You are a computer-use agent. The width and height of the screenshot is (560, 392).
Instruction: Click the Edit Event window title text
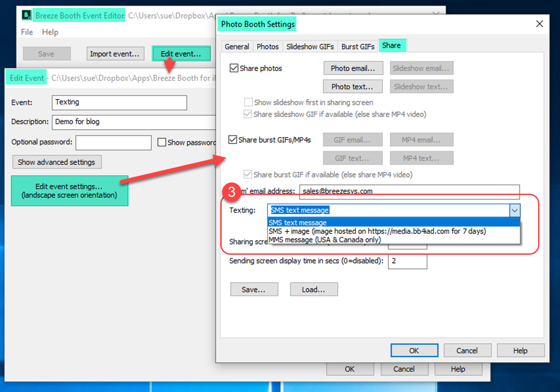pos(27,78)
